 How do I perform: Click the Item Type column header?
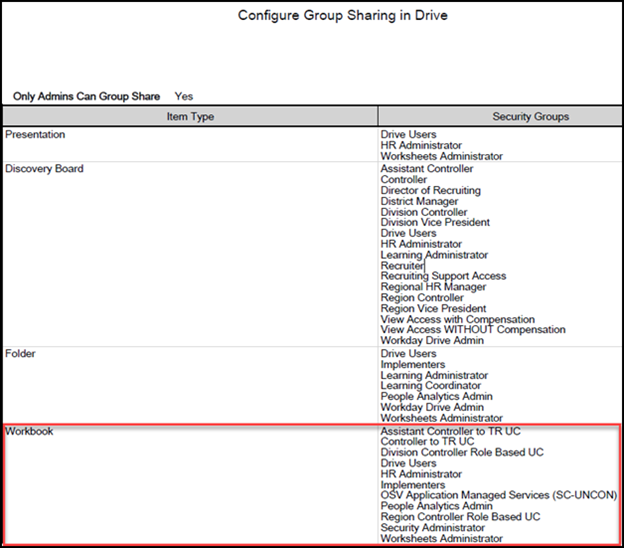coord(190,117)
